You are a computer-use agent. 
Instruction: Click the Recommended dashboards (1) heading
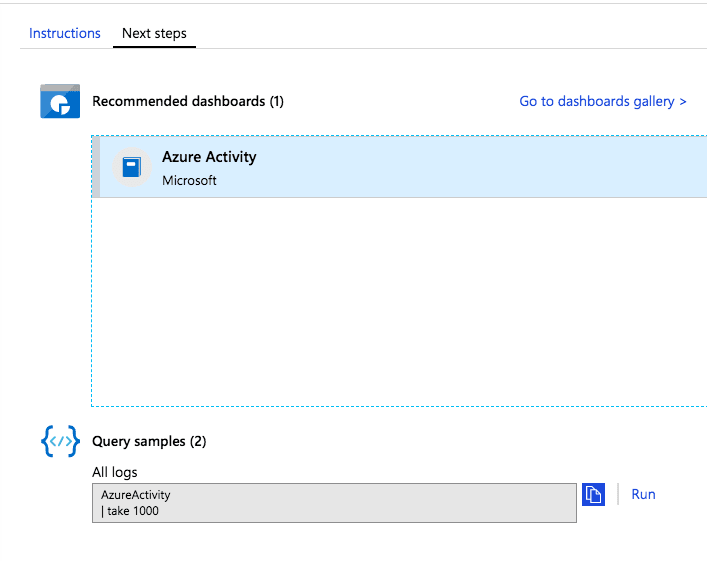[x=188, y=101]
